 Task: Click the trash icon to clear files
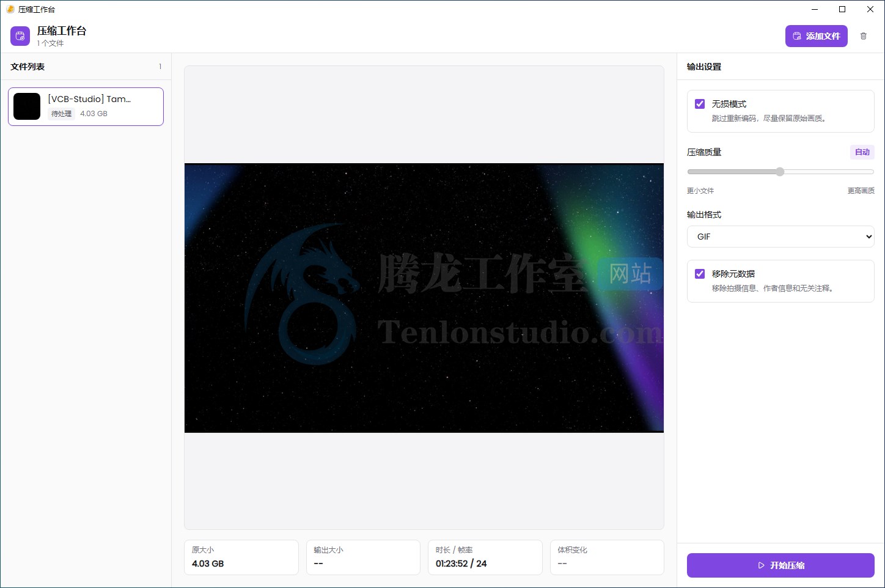(864, 36)
